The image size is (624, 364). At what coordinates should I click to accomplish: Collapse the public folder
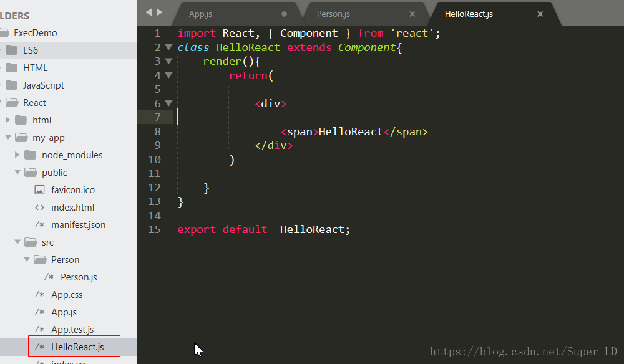coord(17,172)
